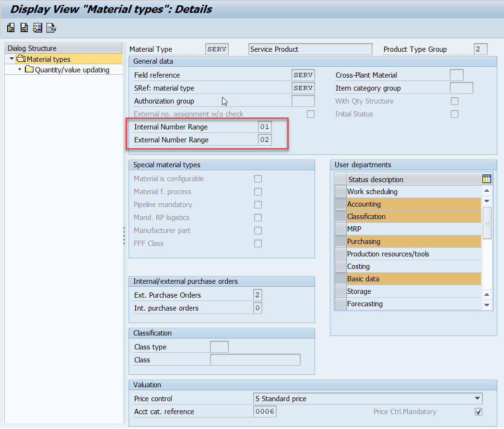This screenshot has height=429, width=504.
Task: Click the Other Entry toolbar icon
Action: point(38,28)
